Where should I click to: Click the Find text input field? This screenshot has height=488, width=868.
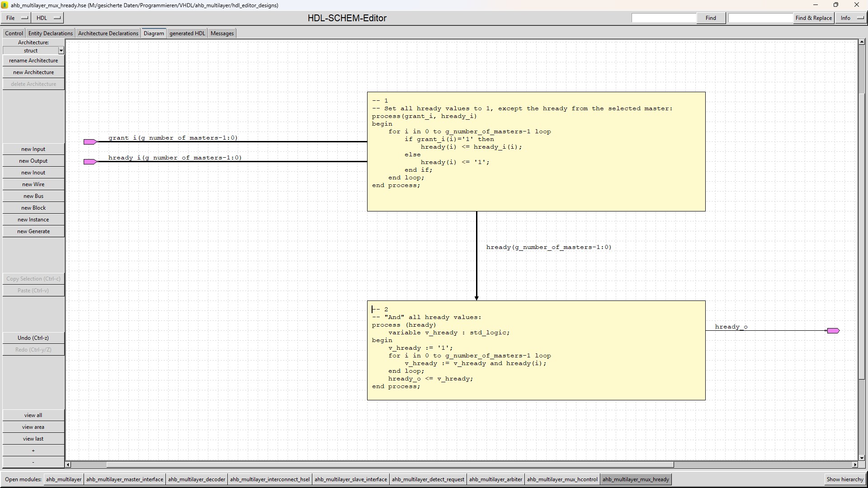pos(664,18)
